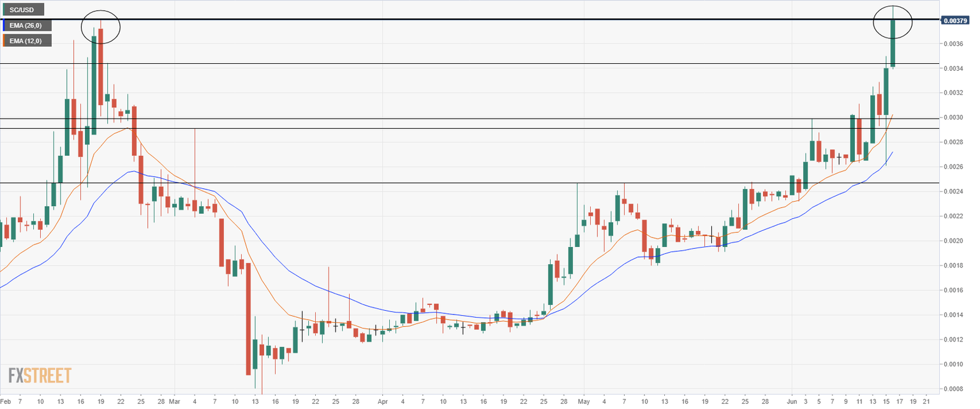Click the 0.0030 price axis label

point(954,118)
